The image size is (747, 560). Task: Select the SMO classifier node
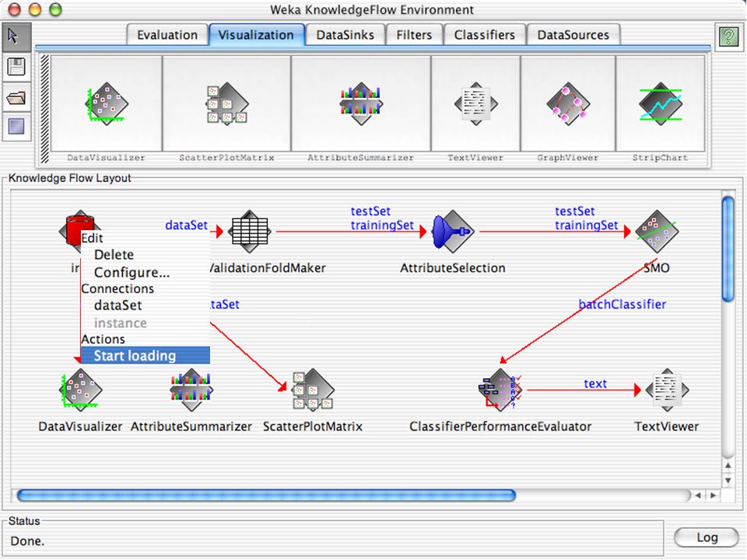657,232
